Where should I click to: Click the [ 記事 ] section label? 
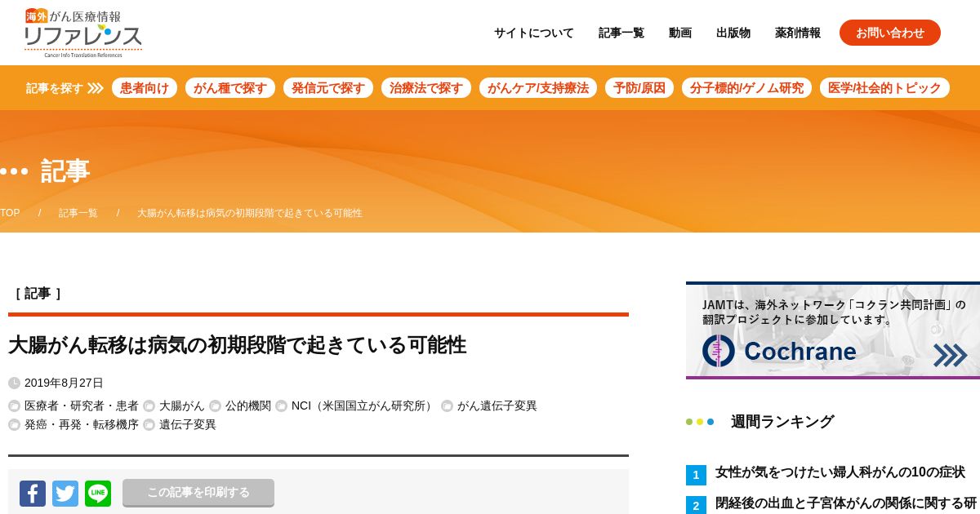tap(38, 293)
